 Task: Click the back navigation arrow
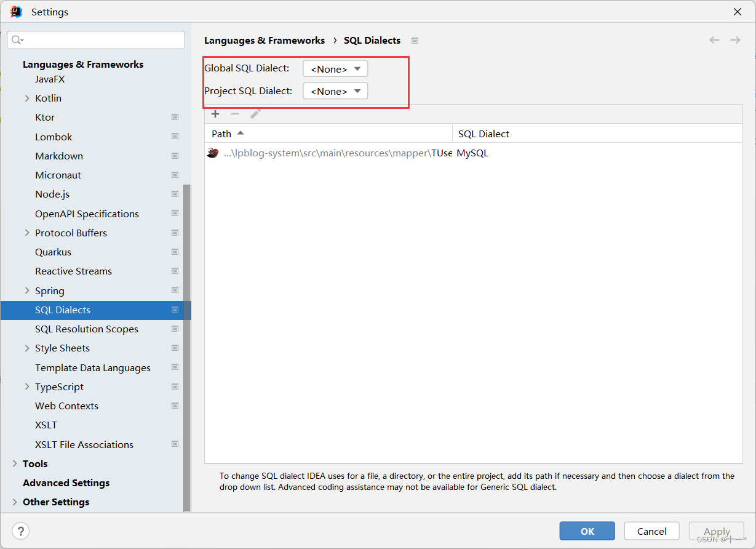714,40
